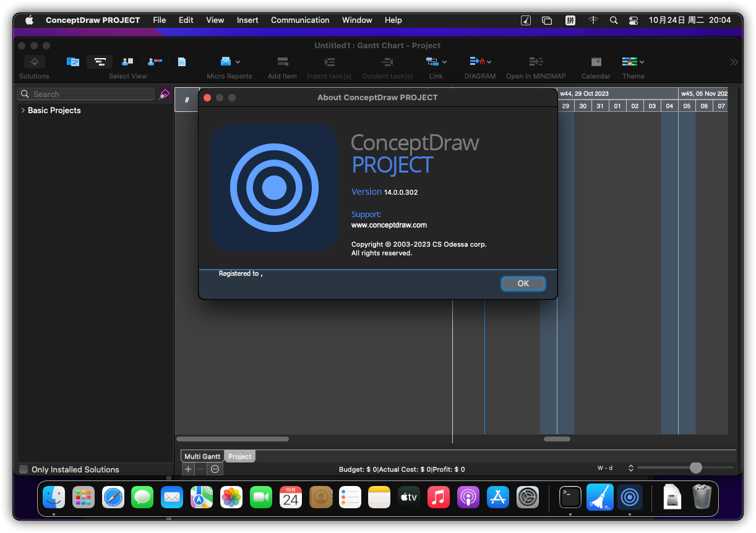The width and height of the screenshot is (756, 533).
Task: Click Open in MINDMAP icon
Action: point(536,62)
